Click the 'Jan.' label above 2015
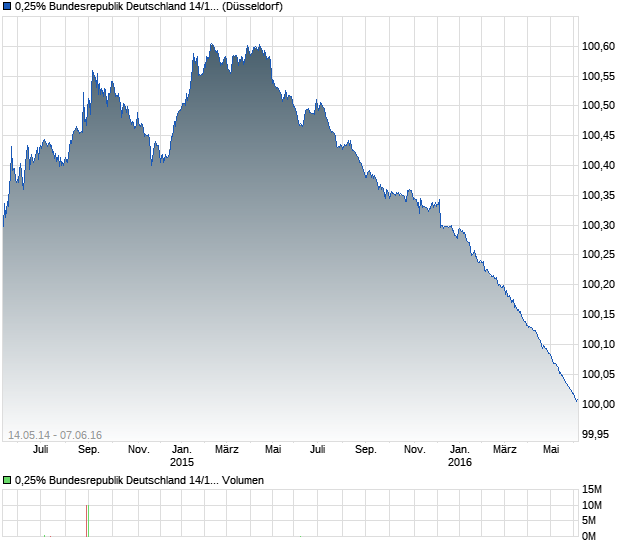Image resolution: width=620 pixels, height=546 pixels. click(x=182, y=449)
